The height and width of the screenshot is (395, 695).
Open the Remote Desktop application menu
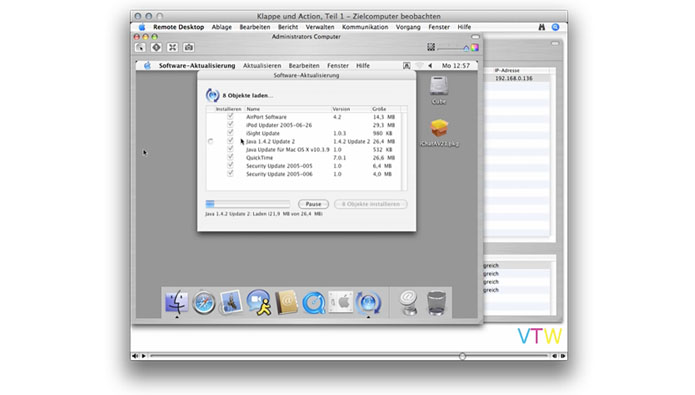point(179,27)
